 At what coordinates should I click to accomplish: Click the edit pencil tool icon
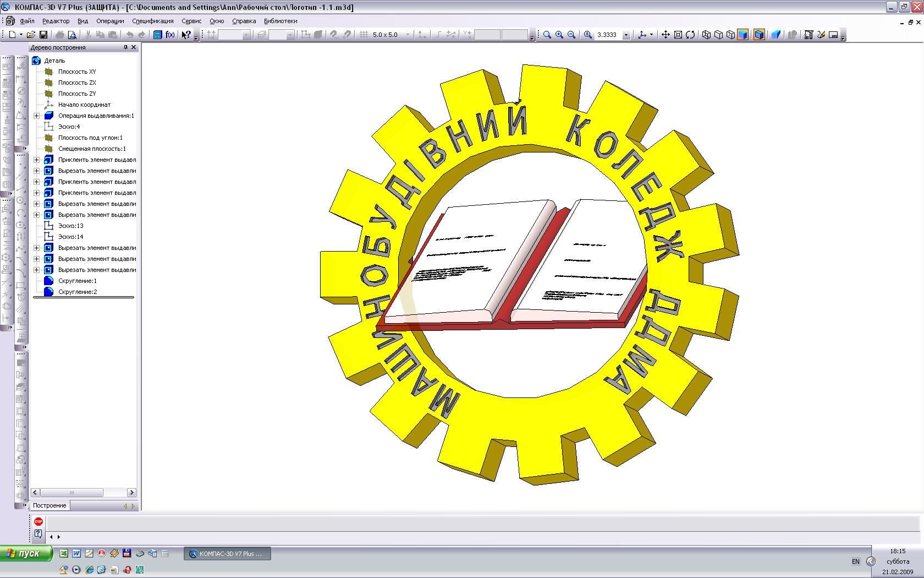pyautogui.click(x=821, y=35)
